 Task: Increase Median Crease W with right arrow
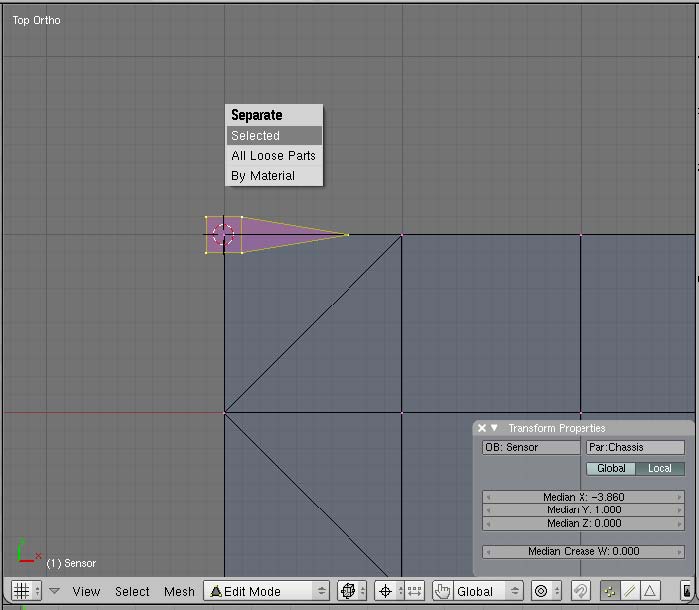point(679,552)
